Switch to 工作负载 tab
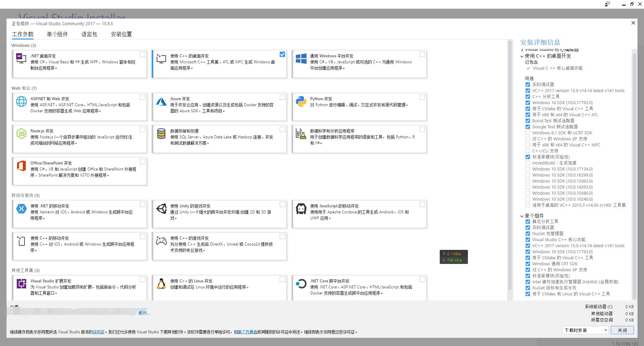Screen dimensions: 644x346 pyautogui.click(x=23, y=34)
